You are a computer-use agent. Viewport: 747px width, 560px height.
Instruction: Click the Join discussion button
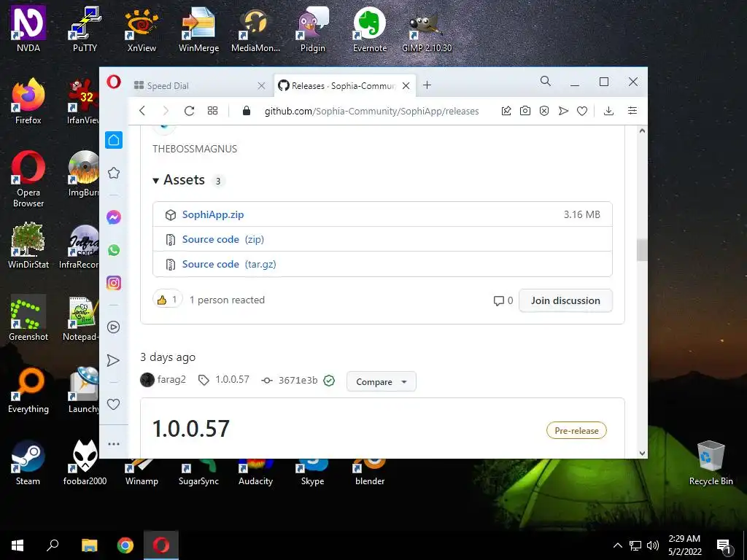(565, 300)
